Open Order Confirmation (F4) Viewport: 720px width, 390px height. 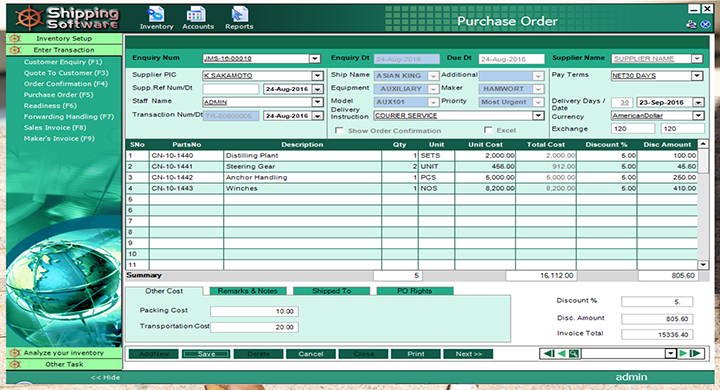click(x=66, y=84)
